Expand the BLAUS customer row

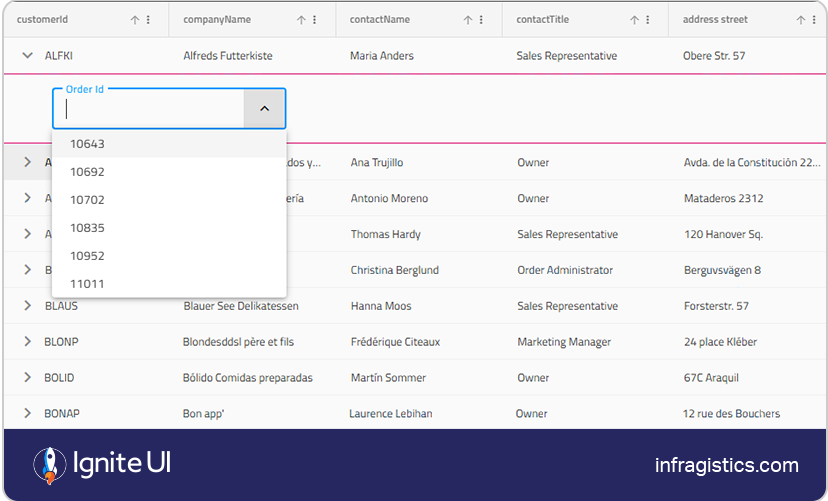click(27, 306)
